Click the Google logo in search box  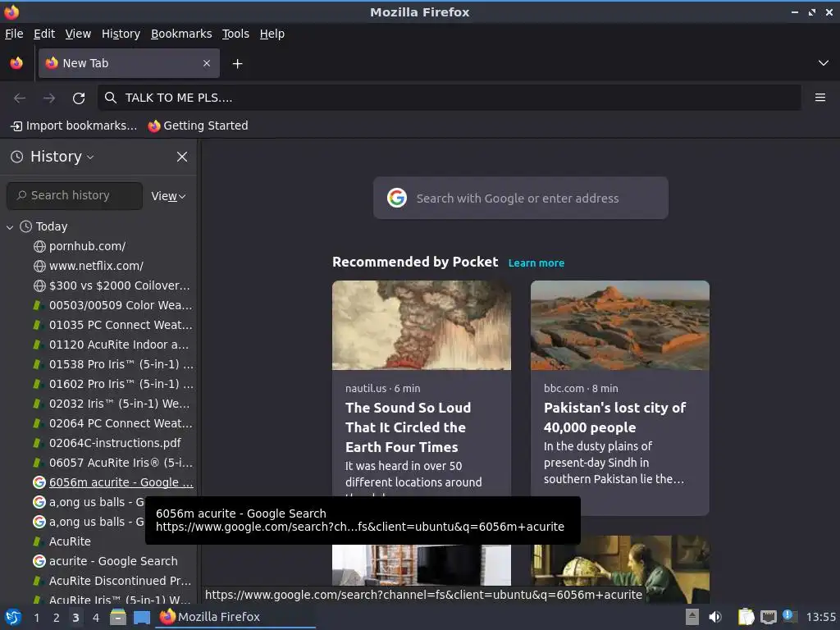(x=397, y=199)
